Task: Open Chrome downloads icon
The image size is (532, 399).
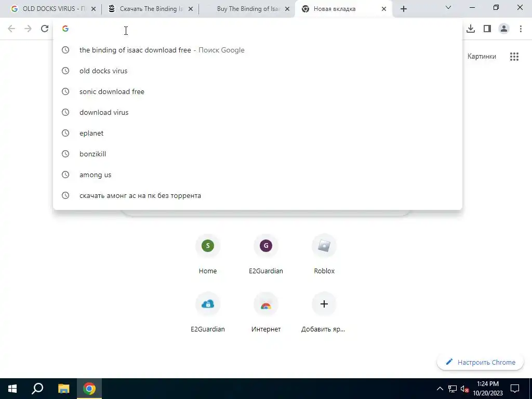Action: pyautogui.click(x=471, y=29)
